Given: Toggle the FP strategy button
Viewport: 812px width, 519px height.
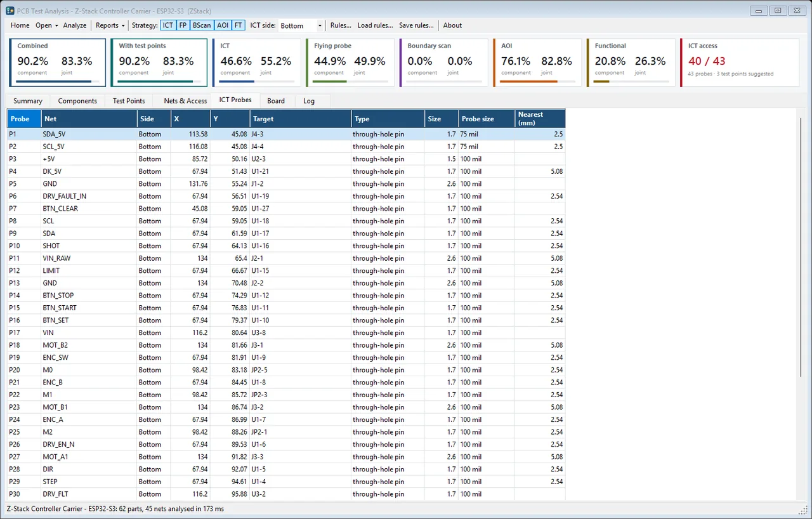Looking at the screenshot, I should (183, 25).
